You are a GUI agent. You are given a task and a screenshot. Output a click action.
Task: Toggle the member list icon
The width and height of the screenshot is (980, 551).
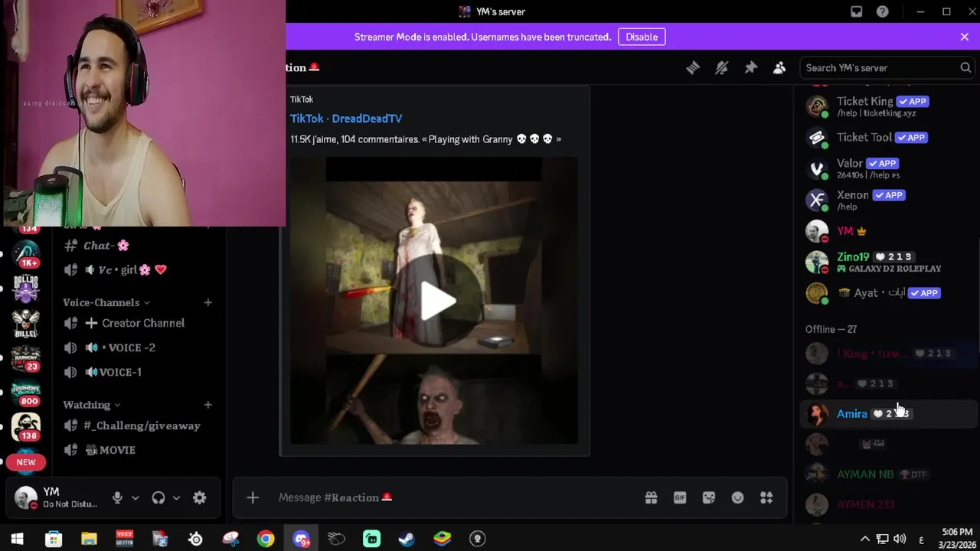point(779,67)
